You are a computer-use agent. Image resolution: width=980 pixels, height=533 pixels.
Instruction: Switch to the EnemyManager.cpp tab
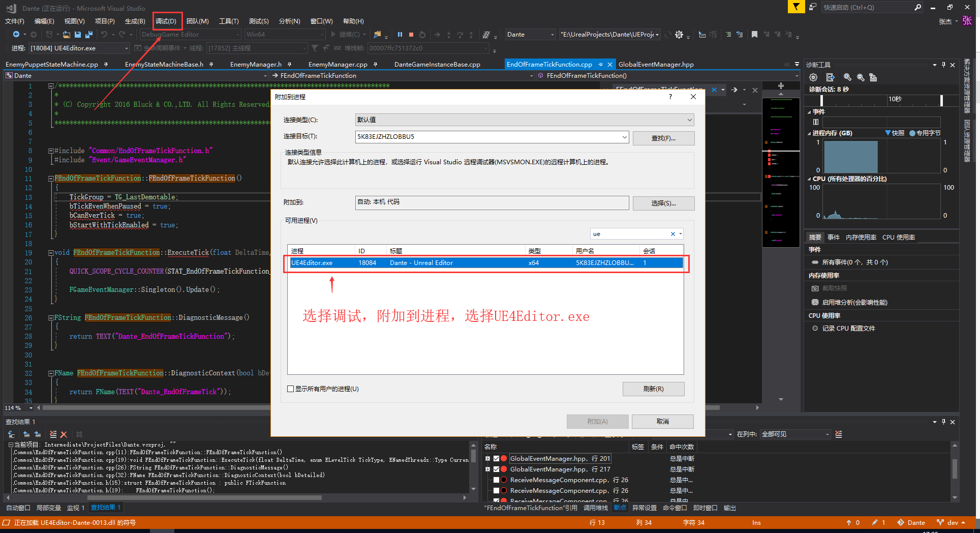pos(337,64)
